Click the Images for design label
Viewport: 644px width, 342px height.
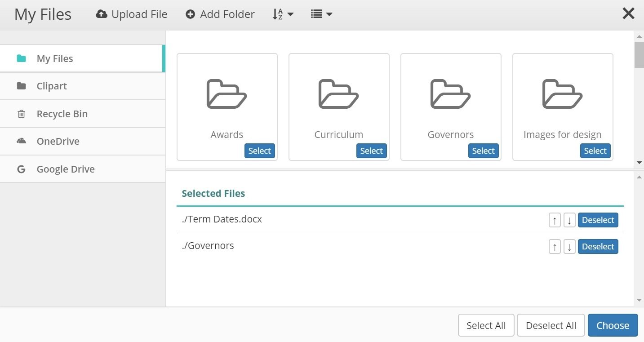tap(563, 134)
